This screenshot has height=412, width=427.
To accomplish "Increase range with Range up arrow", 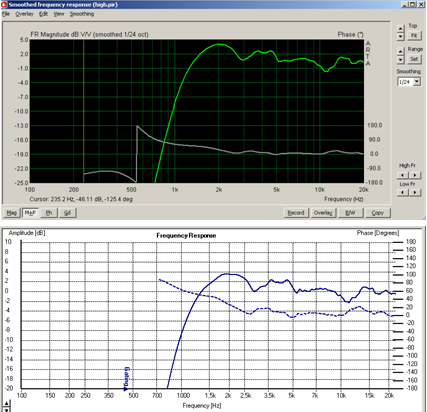I will pyautogui.click(x=401, y=51).
